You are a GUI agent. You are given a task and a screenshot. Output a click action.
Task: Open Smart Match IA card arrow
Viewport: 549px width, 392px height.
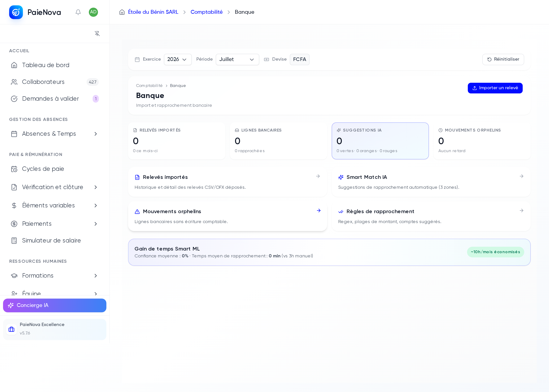(522, 176)
